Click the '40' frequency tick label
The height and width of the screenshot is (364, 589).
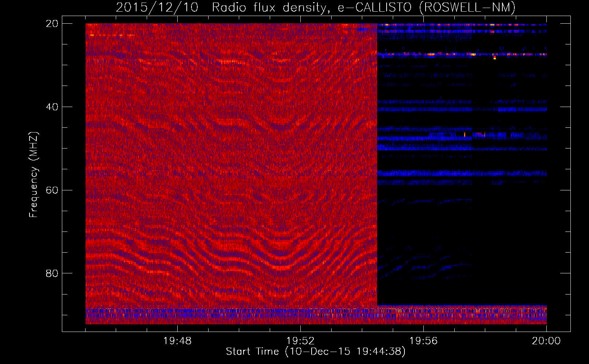(x=52, y=107)
